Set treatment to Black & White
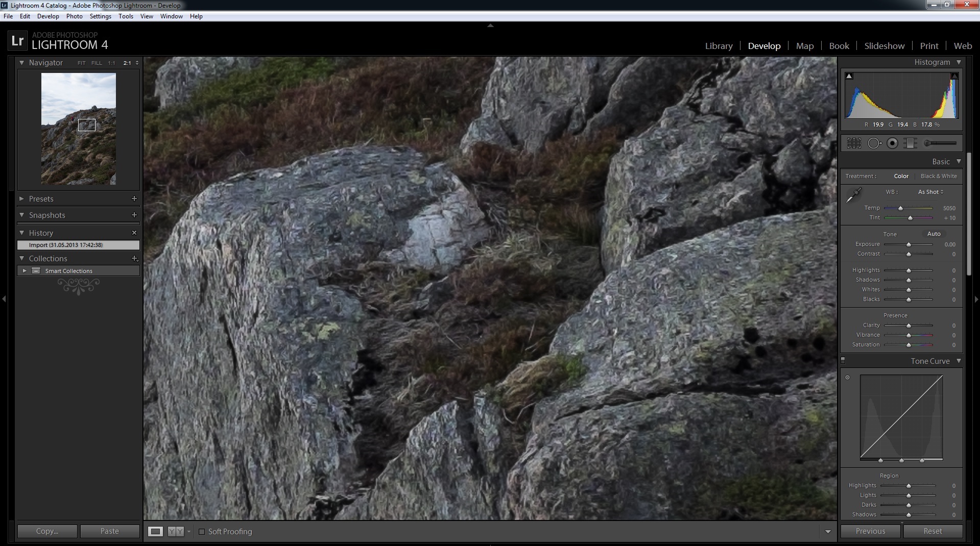 point(939,176)
